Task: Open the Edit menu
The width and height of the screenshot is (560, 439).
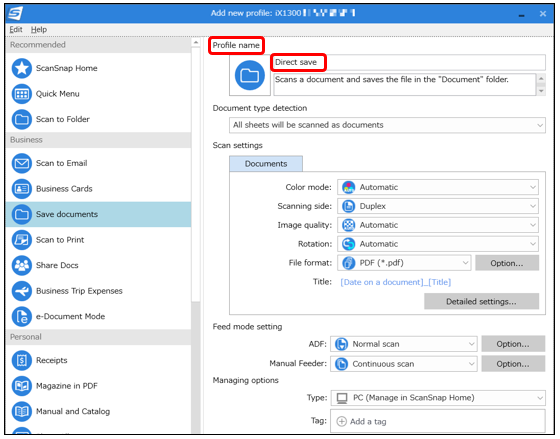Action: (16, 30)
